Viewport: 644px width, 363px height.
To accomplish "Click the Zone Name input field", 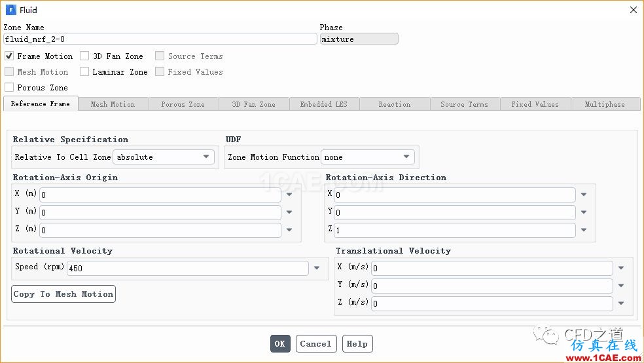I will [160, 39].
